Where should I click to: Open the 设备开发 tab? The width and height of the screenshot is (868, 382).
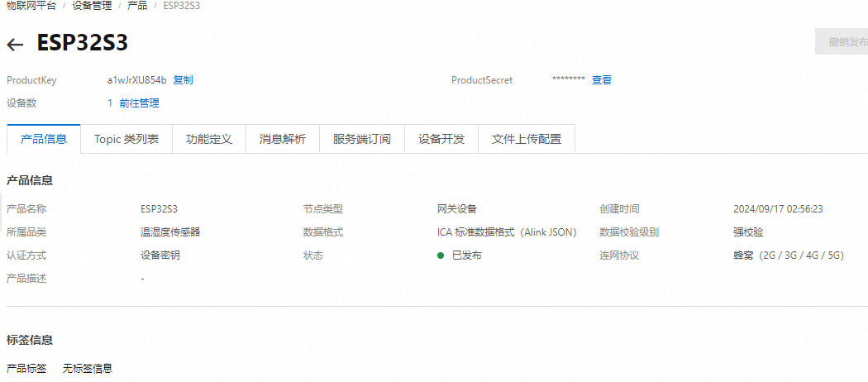click(x=441, y=139)
